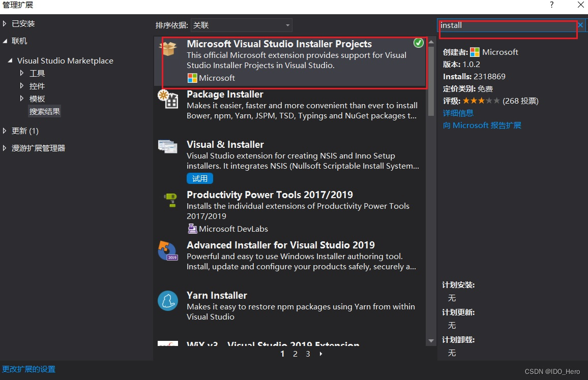Image resolution: width=588 pixels, height=380 pixels.
Task: Select the 工具 tree label
Action: pos(37,73)
